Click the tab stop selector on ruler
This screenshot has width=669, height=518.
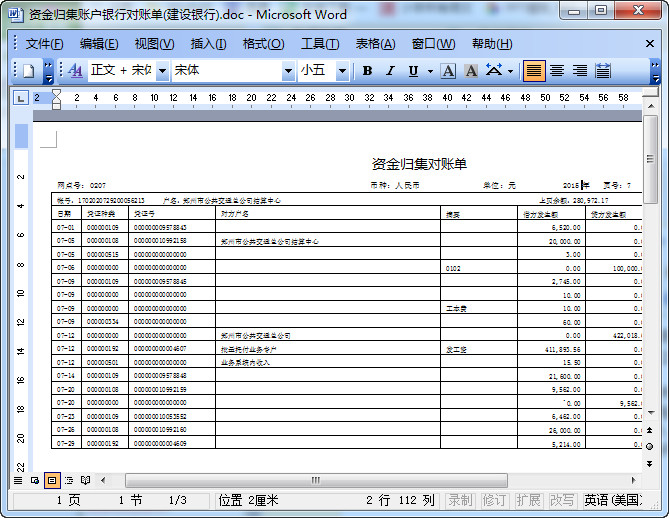coord(20,98)
